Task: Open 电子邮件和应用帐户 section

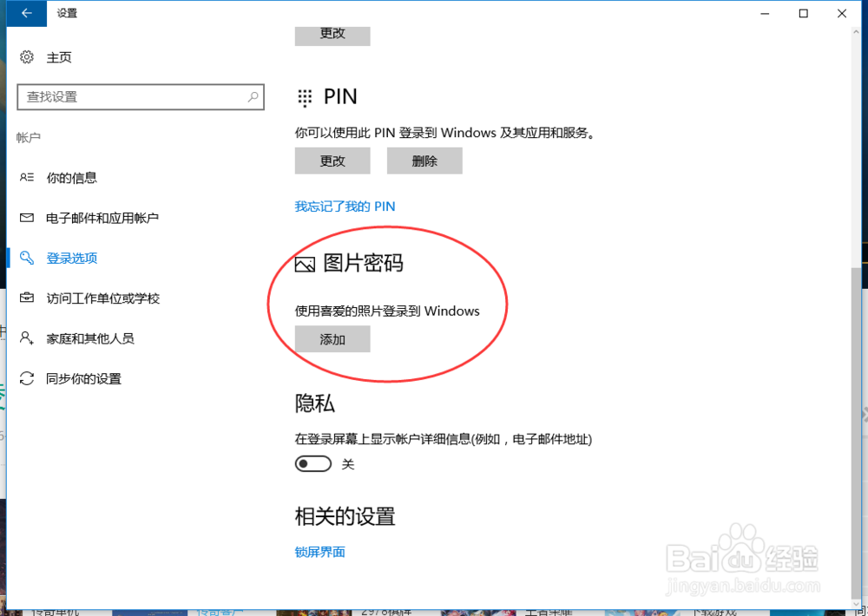Action: click(x=102, y=218)
